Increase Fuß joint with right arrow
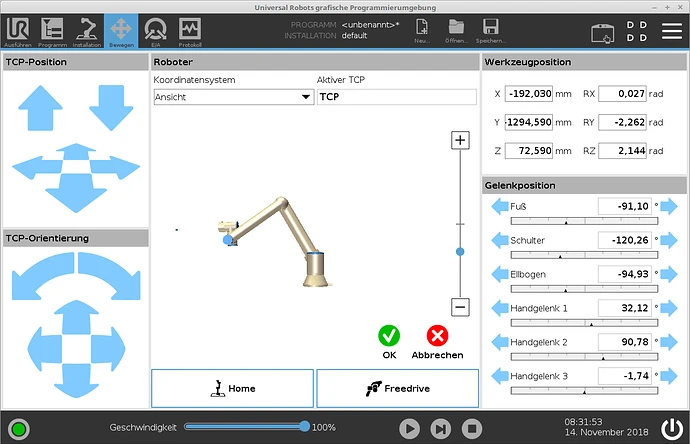This screenshot has width=690, height=444. coord(669,206)
